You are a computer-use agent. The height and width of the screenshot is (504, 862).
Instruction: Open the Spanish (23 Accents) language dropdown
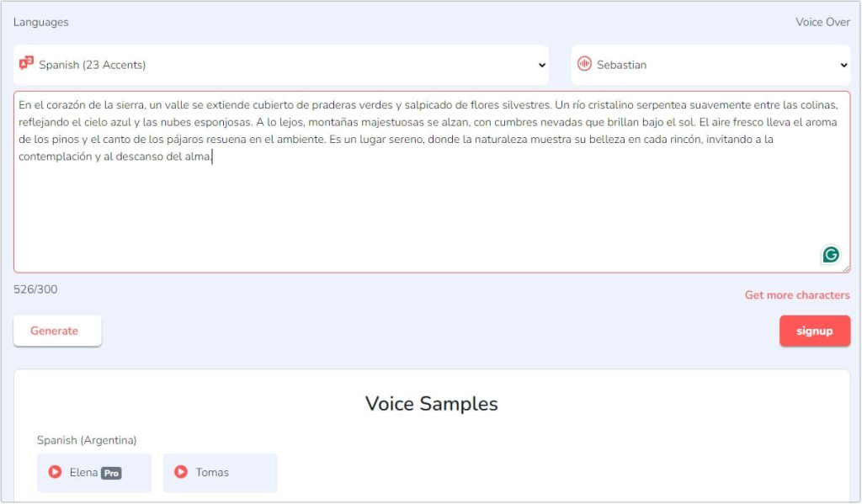click(281, 65)
